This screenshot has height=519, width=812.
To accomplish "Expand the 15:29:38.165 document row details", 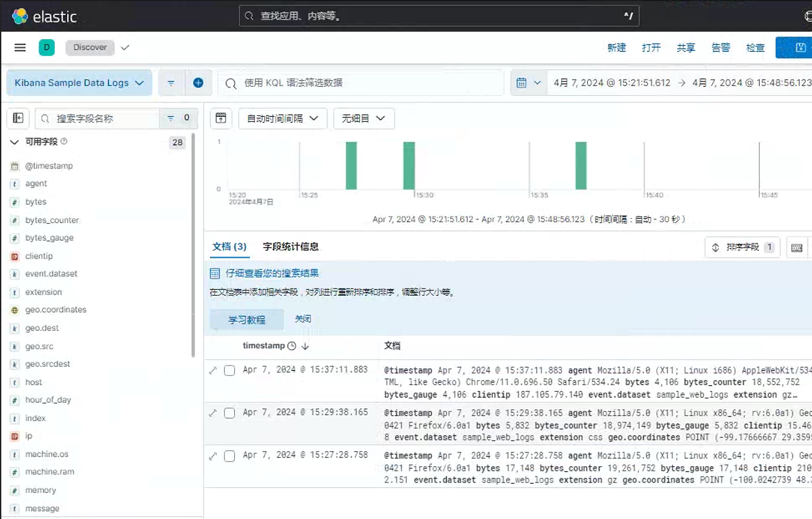I will coord(213,413).
